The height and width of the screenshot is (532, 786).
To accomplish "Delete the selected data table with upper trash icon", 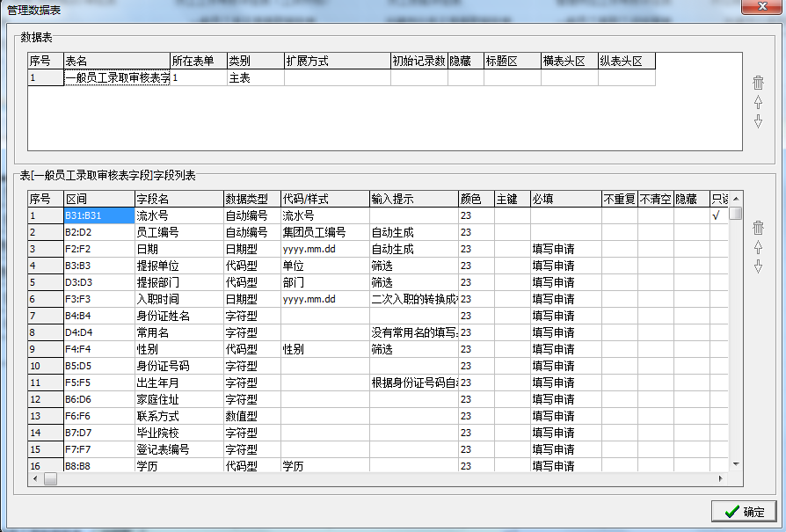I will click(x=758, y=83).
